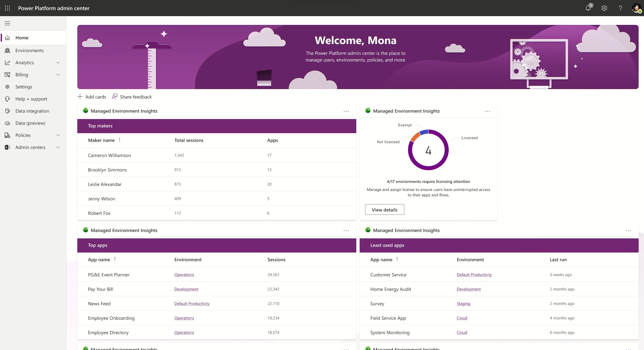This screenshot has width=644, height=350.
Task: Select Cameron Williamson row
Action: pos(217,155)
